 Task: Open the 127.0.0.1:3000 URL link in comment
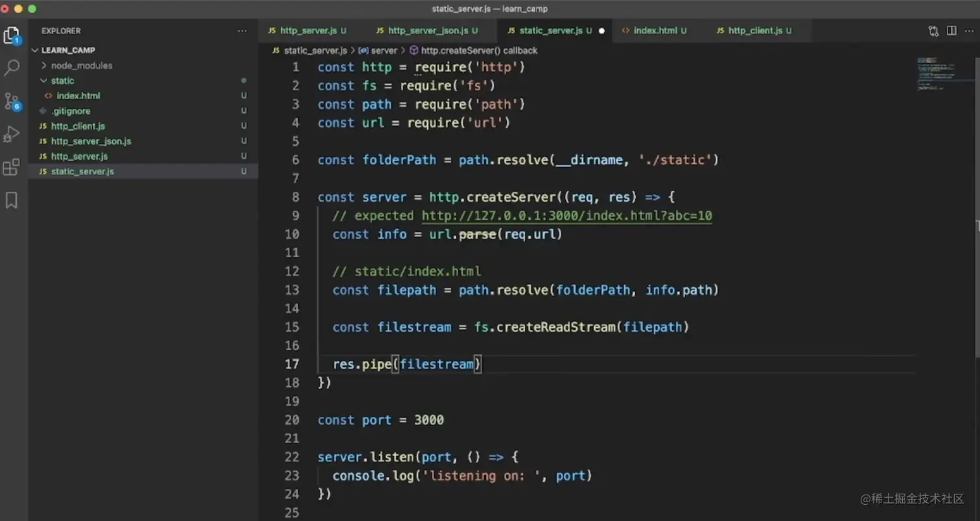click(x=567, y=216)
